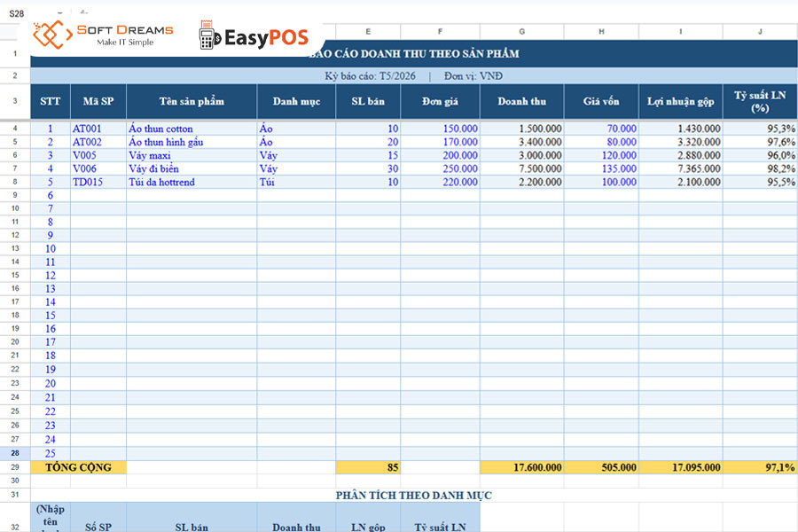Select row 28 header

[15, 453]
